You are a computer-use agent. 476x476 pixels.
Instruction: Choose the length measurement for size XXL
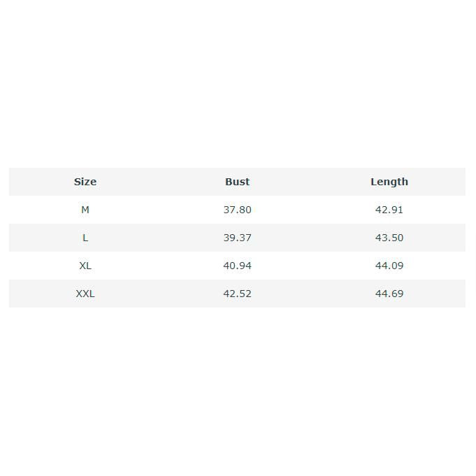coord(389,294)
